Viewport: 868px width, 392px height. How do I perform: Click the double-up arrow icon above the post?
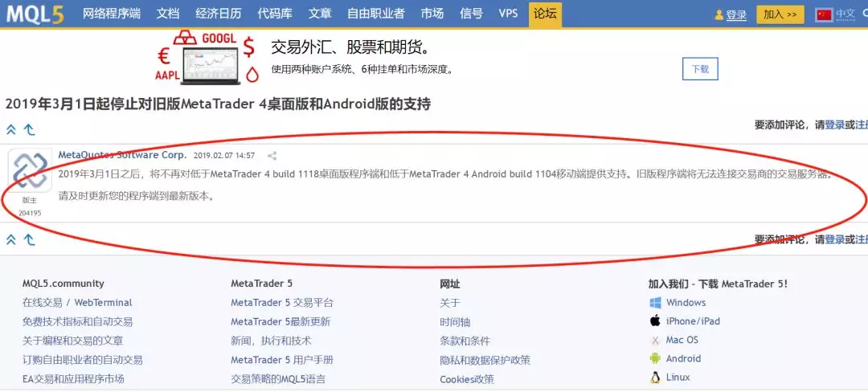[11, 130]
